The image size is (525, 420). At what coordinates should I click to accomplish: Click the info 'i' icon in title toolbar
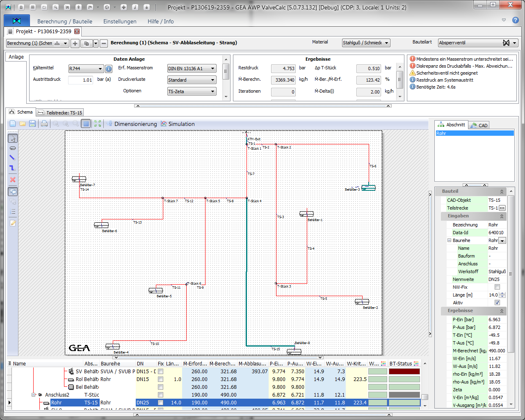point(135,7)
